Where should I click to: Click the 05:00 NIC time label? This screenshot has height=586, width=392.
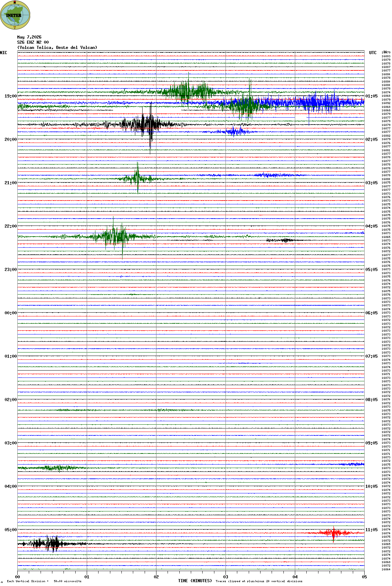click(10, 530)
